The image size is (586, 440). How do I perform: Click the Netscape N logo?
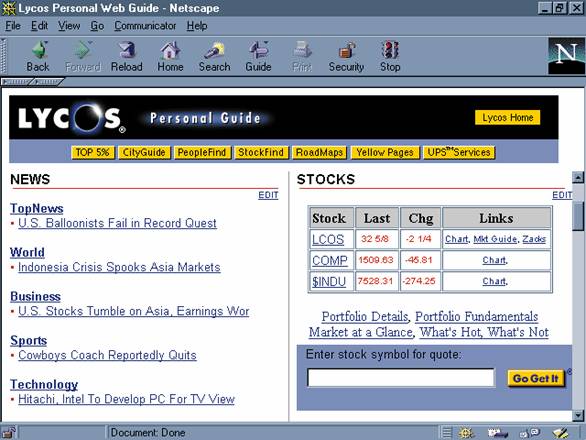[x=566, y=56]
